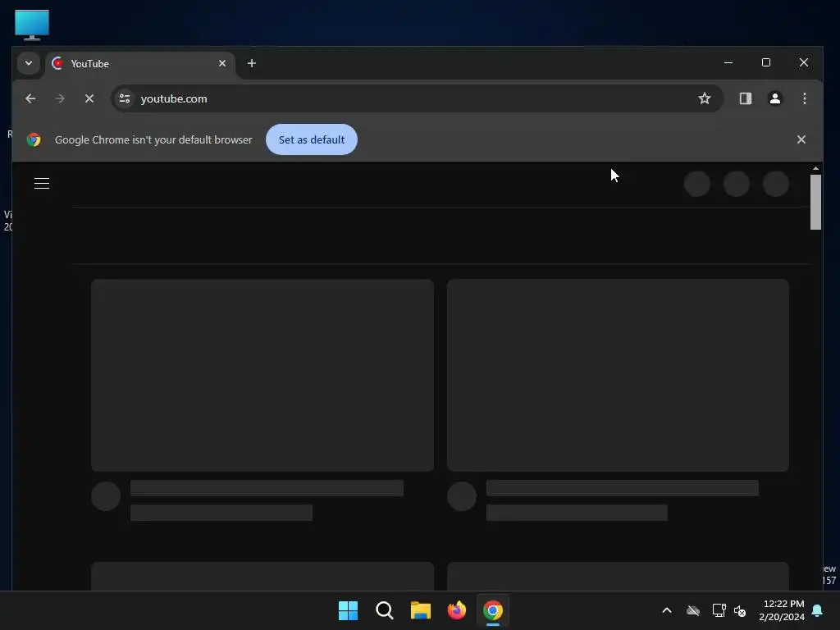This screenshot has width=840, height=630.
Task: Toggle the Chrome side panel
Action: coord(745,98)
